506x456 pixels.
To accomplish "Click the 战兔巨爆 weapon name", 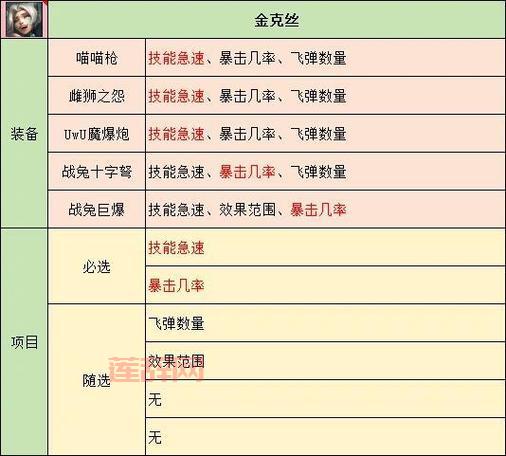I will point(97,210).
